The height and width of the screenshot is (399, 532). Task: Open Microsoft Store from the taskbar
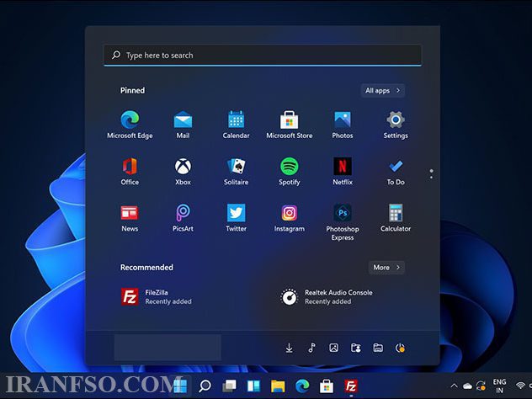(x=327, y=386)
